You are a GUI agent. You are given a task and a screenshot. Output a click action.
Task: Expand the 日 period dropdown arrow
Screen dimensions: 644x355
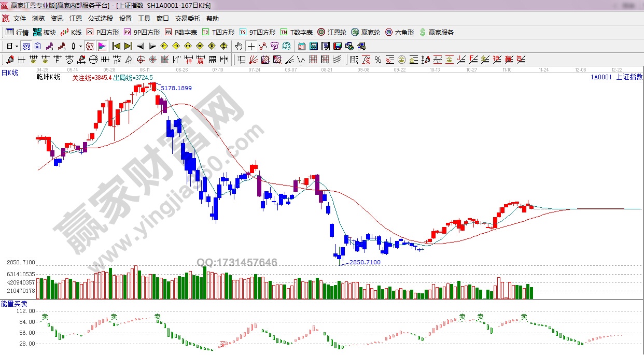coord(17,46)
